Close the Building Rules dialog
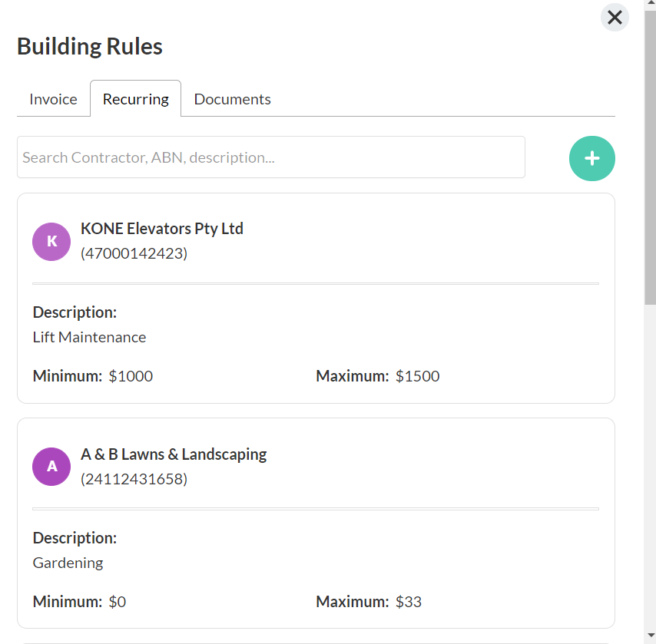This screenshot has height=644, width=656. (615, 18)
